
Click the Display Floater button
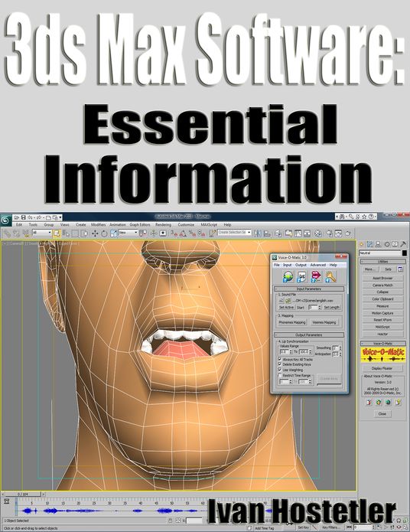tap(382, 368)
